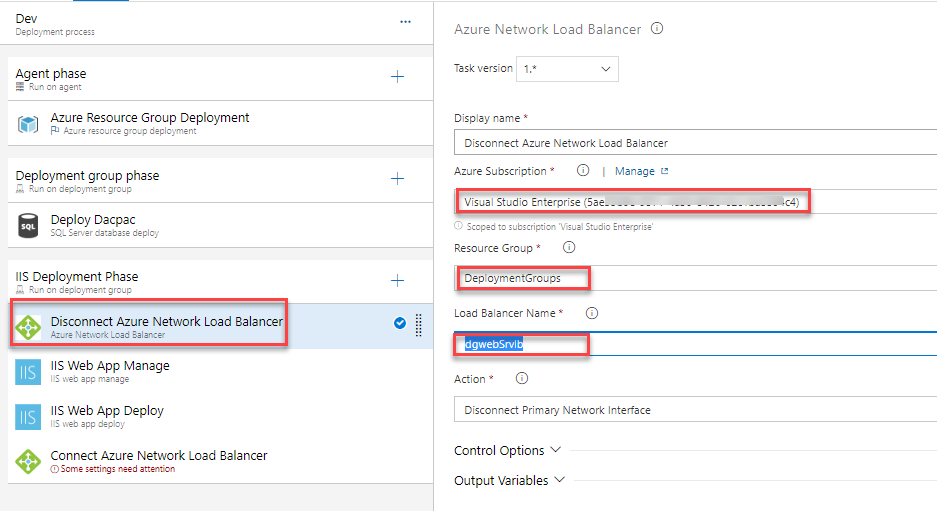Open the Azure Subscription dropdown
Image resolution: width=937 pixels, height=511 pixels.
696,202
